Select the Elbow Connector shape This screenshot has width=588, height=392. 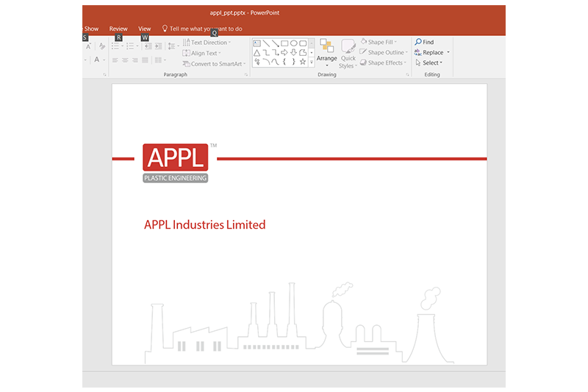click(266, 53)
